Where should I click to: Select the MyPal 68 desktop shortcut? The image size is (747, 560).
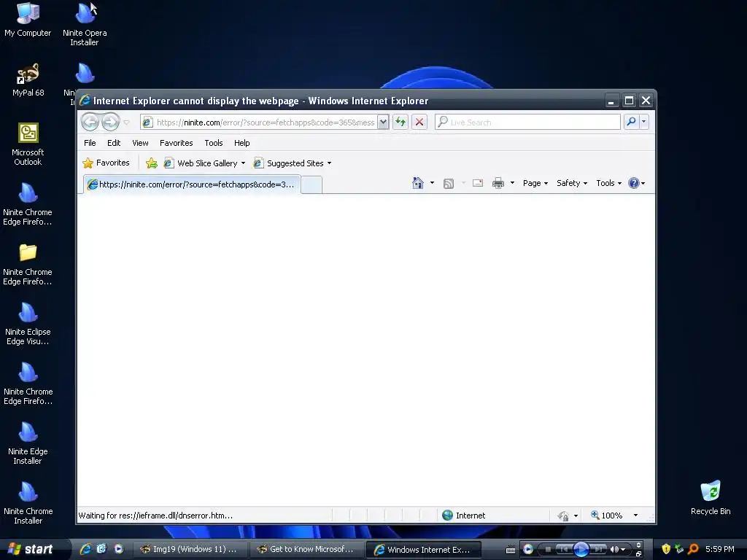point(28,80)
